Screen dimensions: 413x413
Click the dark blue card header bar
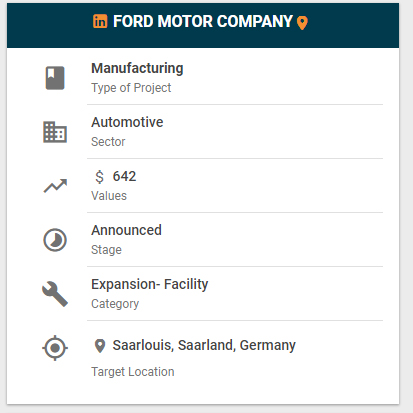click(203, 25)
